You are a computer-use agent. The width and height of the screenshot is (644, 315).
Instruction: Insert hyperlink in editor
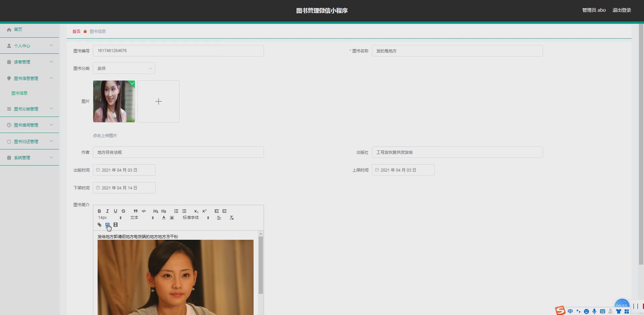tap(99, 225)
